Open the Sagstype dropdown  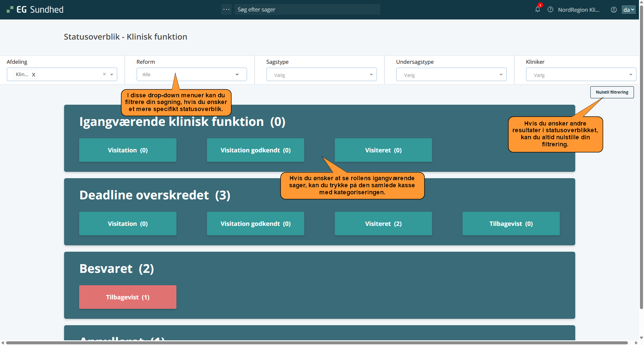321,75
